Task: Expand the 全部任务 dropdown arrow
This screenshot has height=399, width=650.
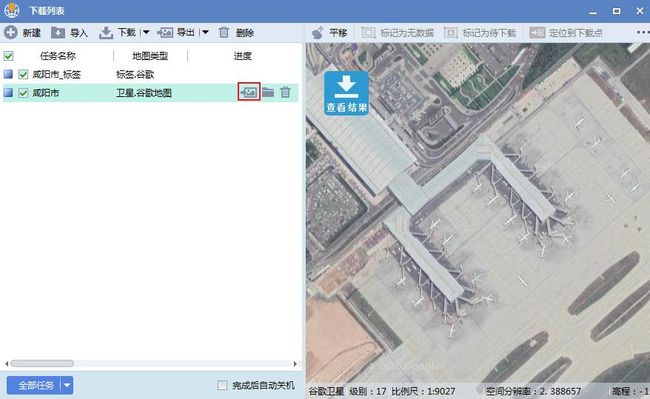Action: pyautogui.click(x=67, y=385)
